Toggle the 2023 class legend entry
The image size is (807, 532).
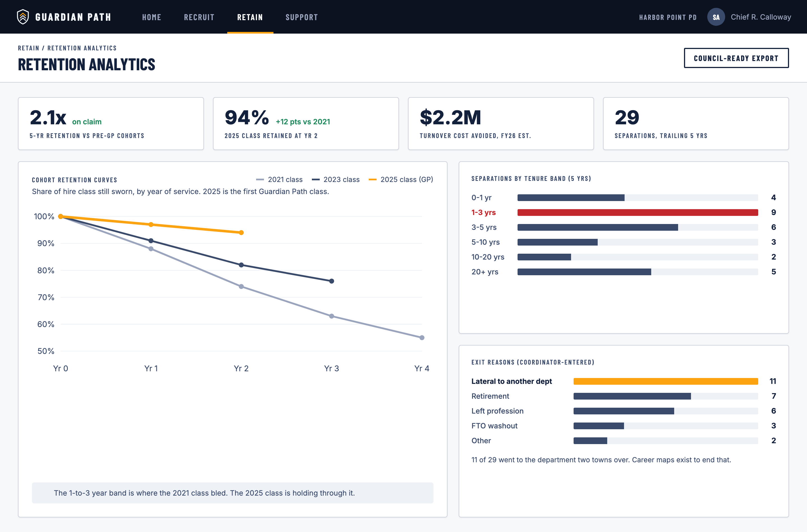click(335, 179)
